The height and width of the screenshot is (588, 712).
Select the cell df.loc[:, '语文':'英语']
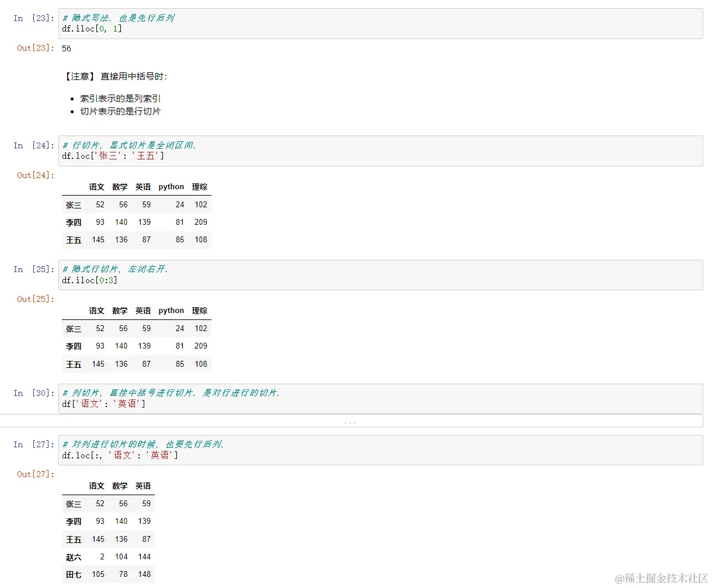point(380,450)
